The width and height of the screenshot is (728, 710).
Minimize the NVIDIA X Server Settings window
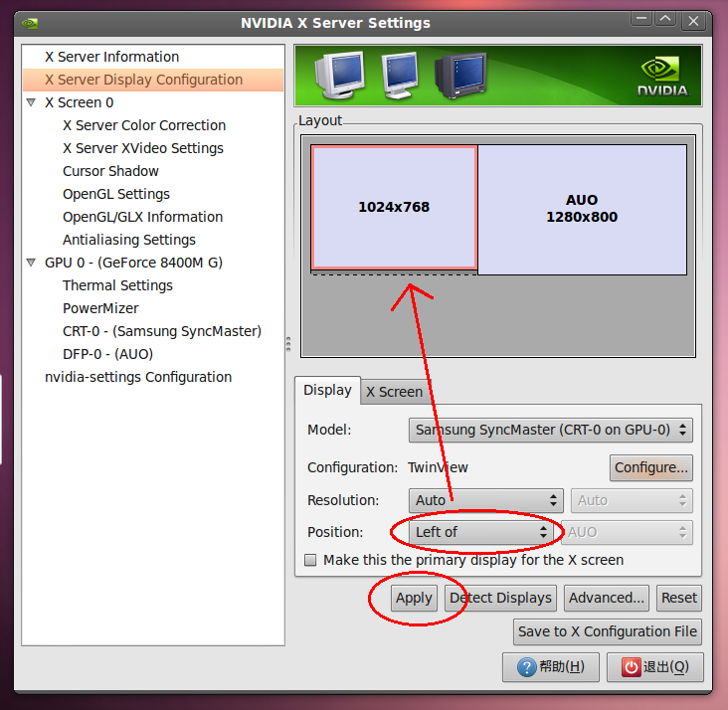click(641, 19)
